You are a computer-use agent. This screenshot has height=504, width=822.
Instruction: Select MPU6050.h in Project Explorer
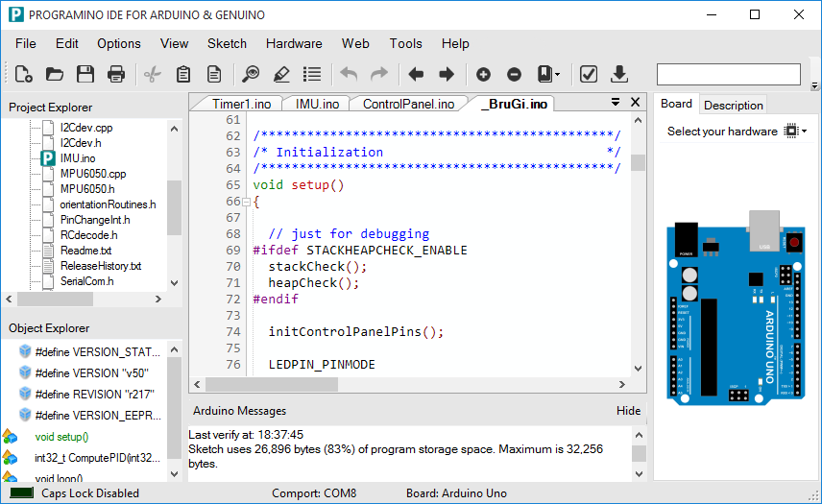(x=87, y=189)
